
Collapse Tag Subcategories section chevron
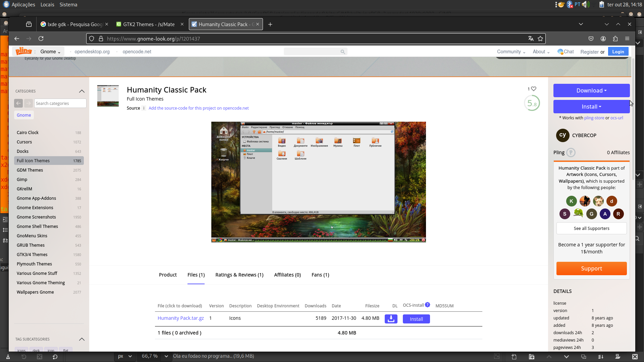click(82, 339)
